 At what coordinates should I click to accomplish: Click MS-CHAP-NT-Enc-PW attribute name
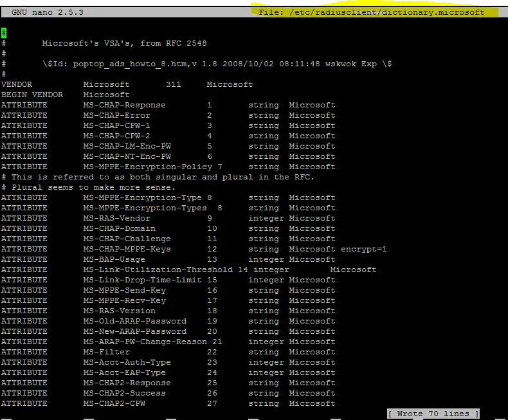coord(127,156)
